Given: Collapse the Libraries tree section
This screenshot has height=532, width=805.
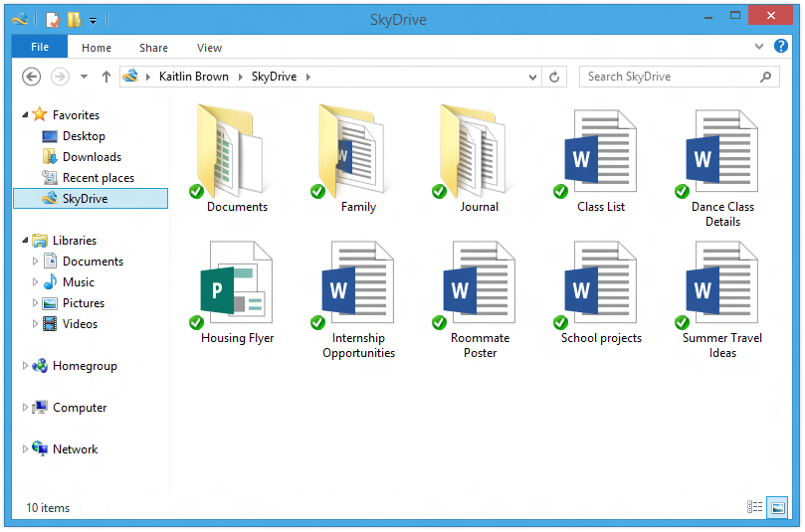Looking at the screenshot, I should [x=26, y=240].
